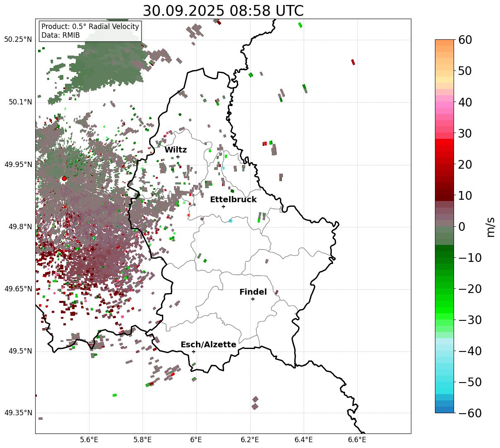
Task: Click the colorbar tick label 40
Action: [x=466, y=102]
